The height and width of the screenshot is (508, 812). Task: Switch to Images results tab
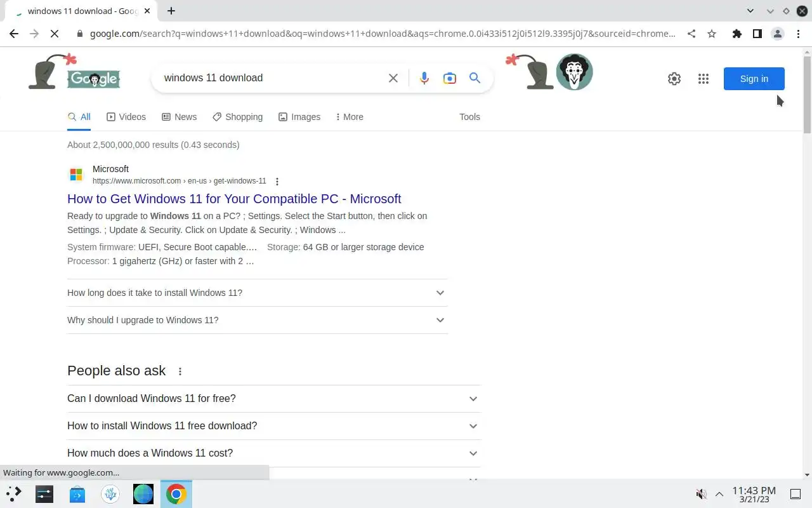pyautogui.click(x=299, y=117)
